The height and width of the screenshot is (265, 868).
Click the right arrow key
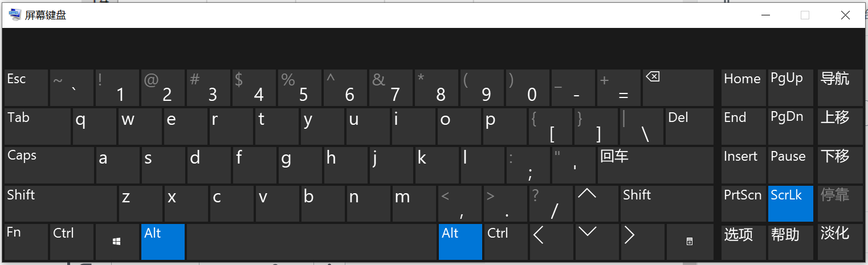[x=642, y=242]
